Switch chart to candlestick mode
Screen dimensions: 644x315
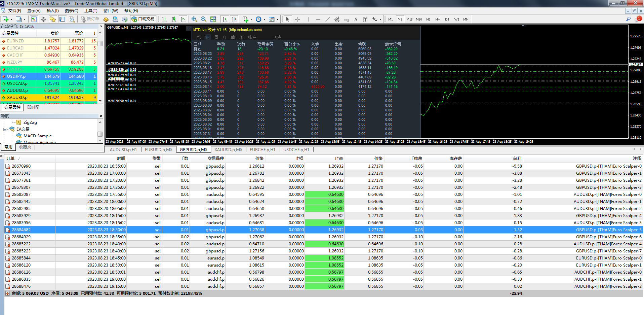(174, 19)
